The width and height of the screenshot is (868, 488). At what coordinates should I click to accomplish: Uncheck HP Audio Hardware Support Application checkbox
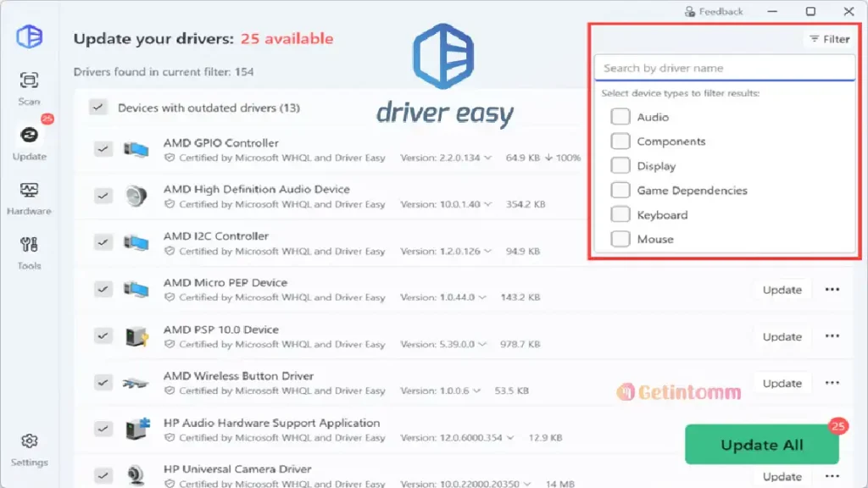[x=103, y=429]
